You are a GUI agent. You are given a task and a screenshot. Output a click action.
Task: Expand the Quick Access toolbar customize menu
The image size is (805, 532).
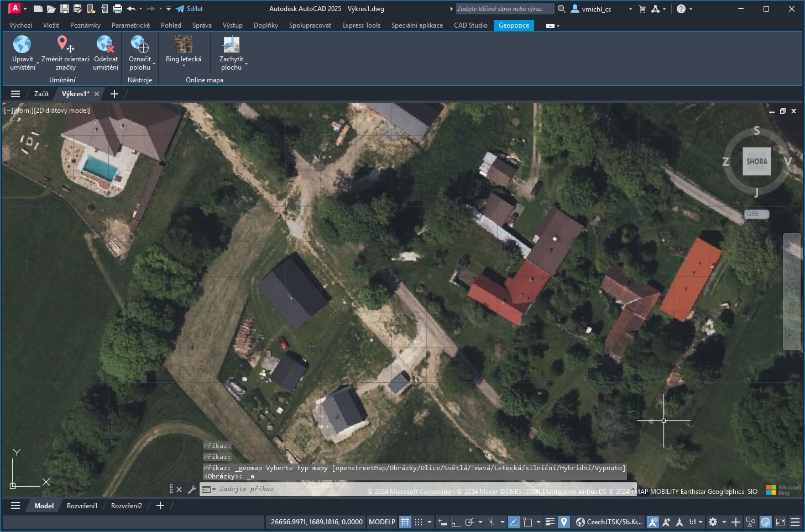coord(169,9)
